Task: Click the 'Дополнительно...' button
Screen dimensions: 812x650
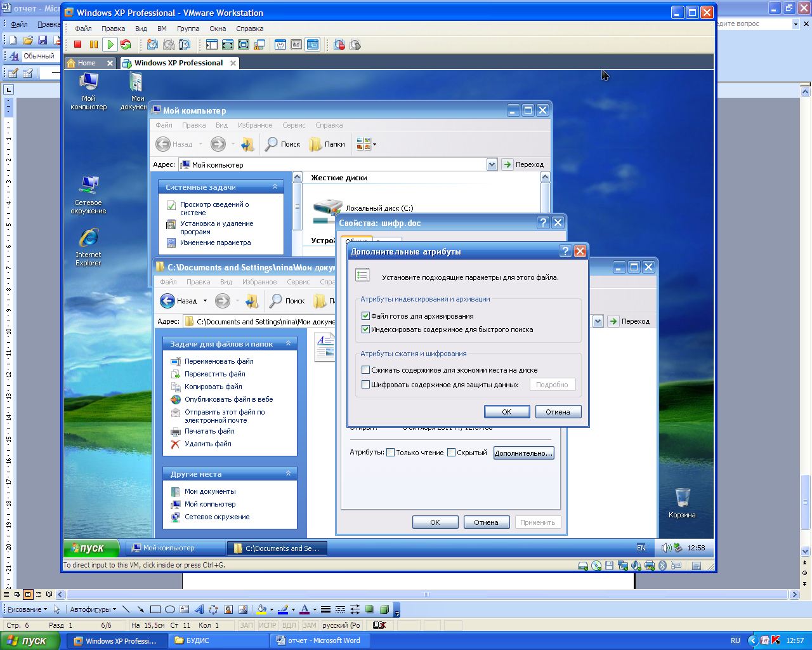Action: coord(524,453)
